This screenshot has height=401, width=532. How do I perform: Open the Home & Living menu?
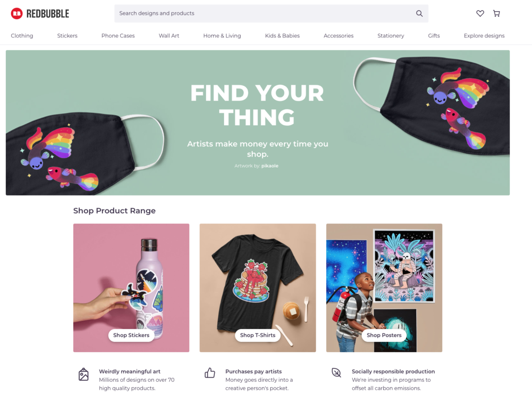(222, 35)
